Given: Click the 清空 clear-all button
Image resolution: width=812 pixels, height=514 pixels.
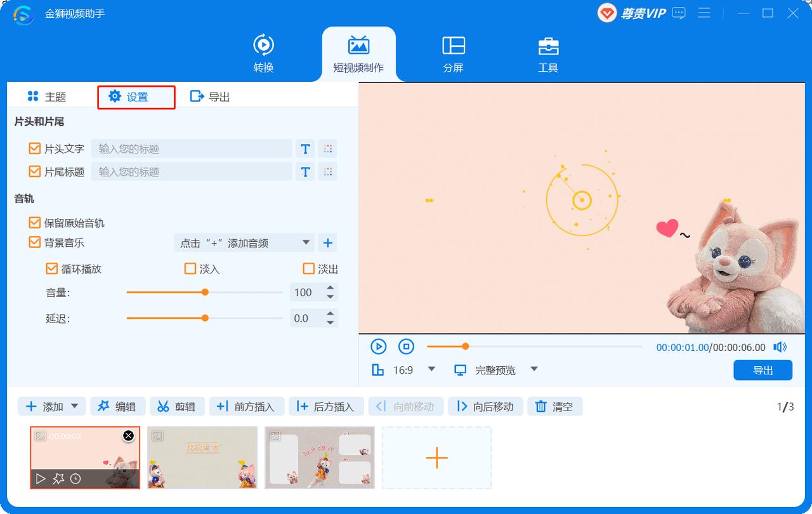Looking at the screenshot, I should point(554,407).
